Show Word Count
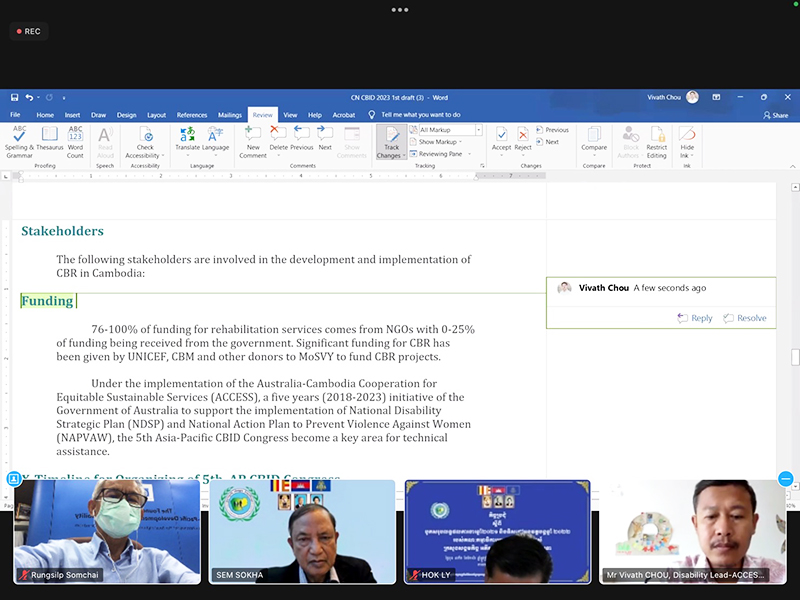Viewport: 800px width, 600px height. point(75,142)
